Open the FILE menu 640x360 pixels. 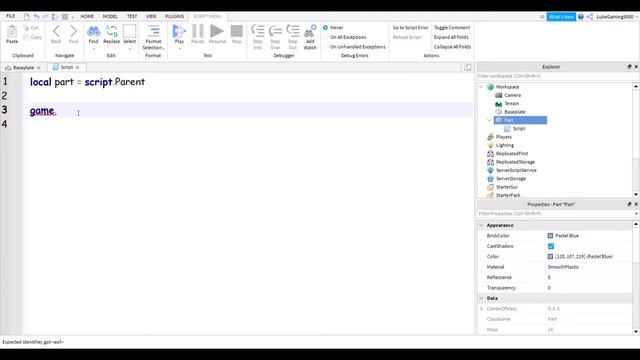11,16
